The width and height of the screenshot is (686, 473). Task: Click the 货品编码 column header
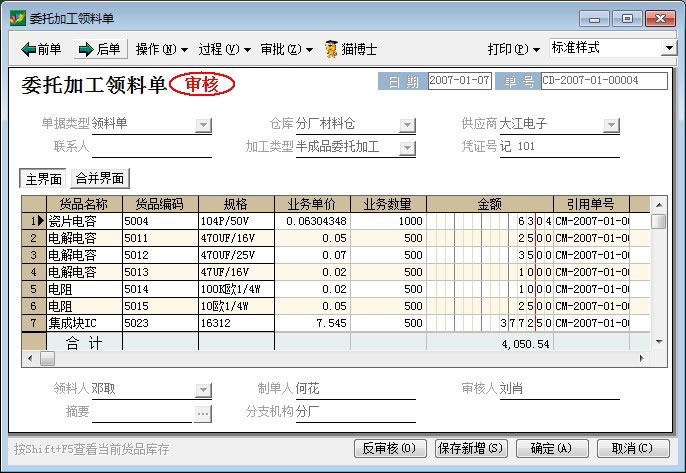pos(160,204)
